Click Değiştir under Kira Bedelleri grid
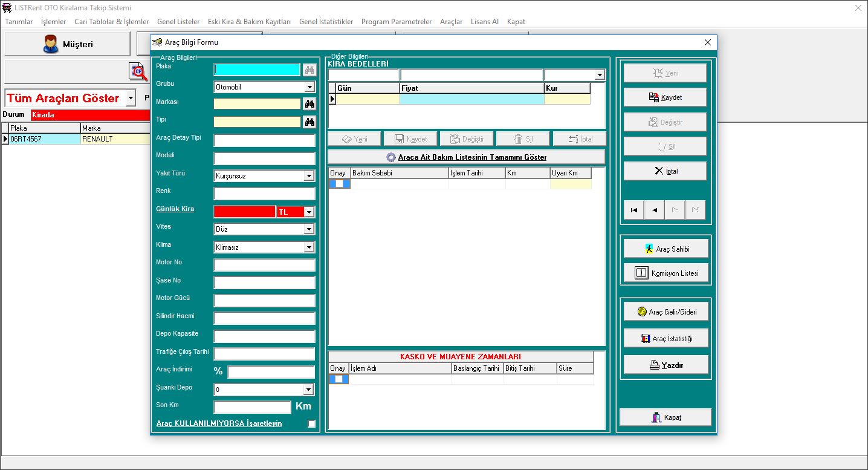Image resolution: width=868 pixels, height=470 pixels. pyautogui.click(x=467, y=139)
